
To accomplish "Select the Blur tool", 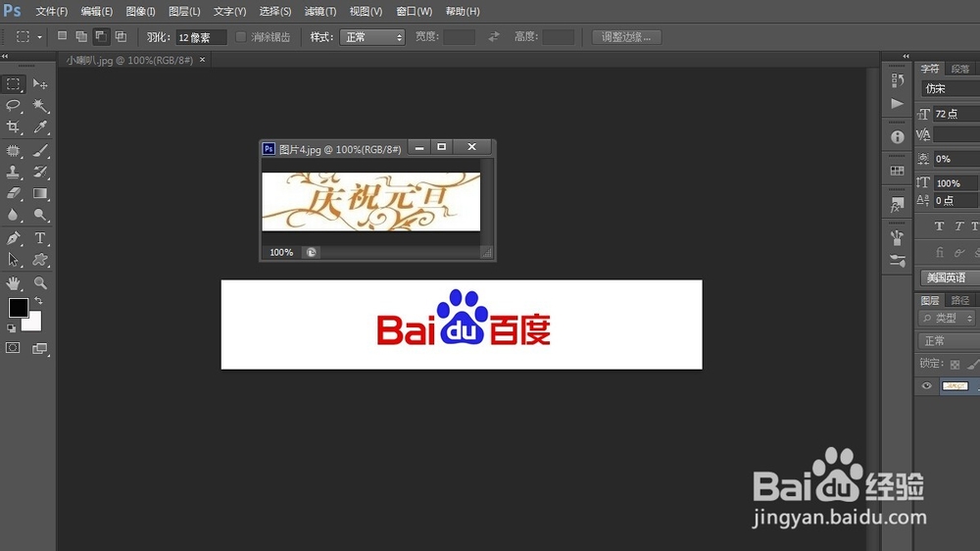I will coord(13,215).
